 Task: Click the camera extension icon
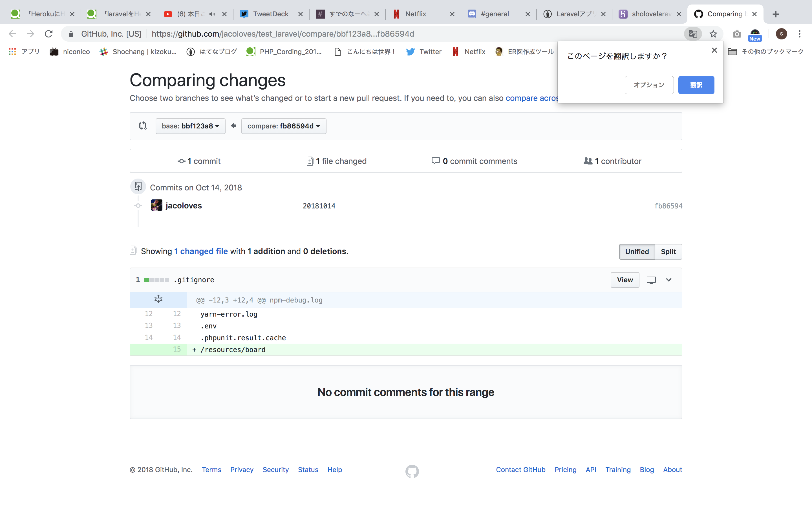[736, 34]
